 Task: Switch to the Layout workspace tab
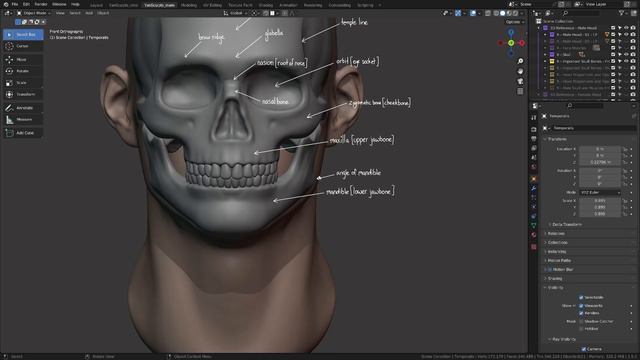click(x=96, y=5)
